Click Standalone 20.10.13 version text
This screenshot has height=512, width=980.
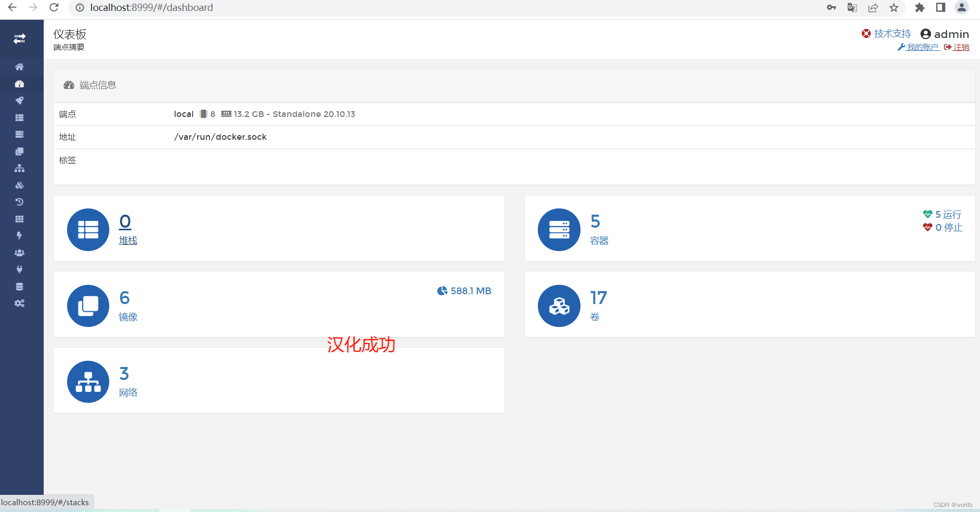(x=314, y=114)
